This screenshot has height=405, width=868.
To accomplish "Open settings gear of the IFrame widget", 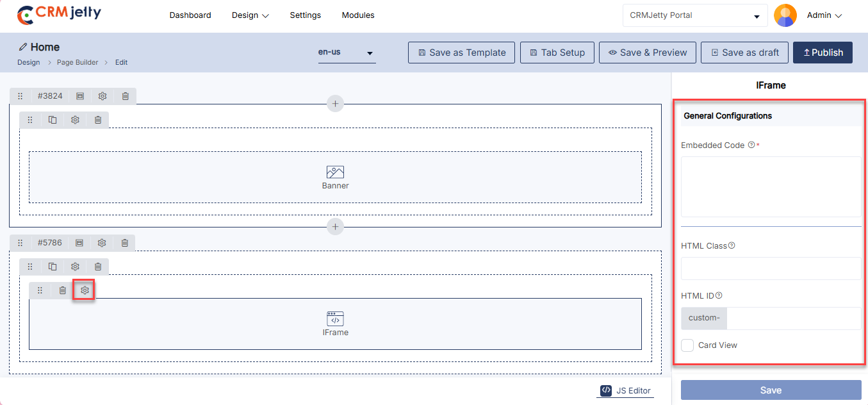I will coord(85,290).
